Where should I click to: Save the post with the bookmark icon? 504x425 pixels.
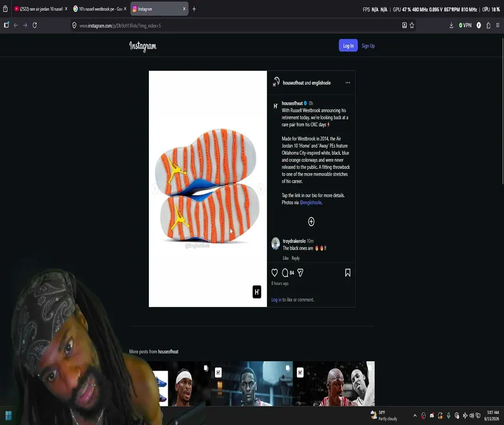point(347,273)
